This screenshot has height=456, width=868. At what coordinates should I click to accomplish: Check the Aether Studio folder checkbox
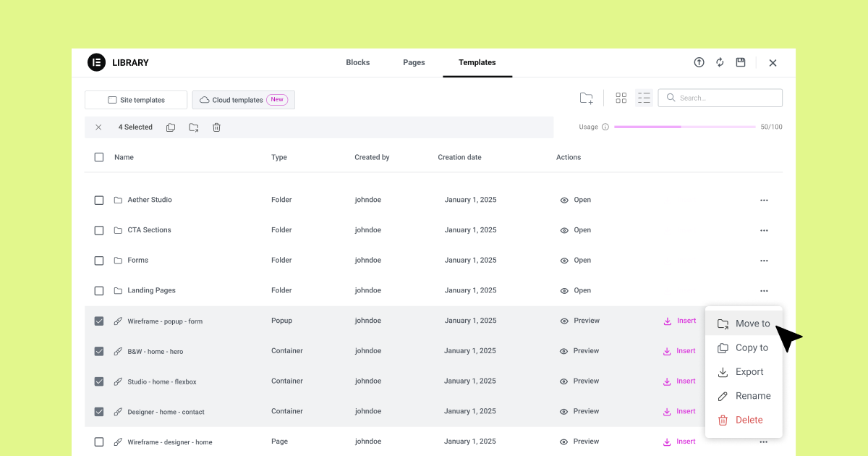[x=99, y=200]
